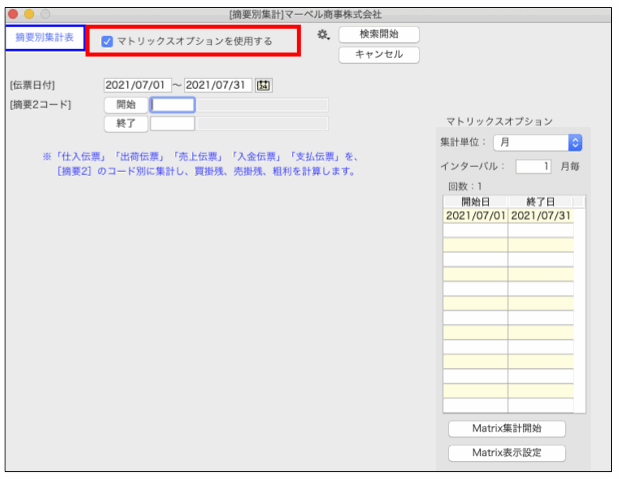Click the インターバル value field
Image resolution: width=619 pixels, height=479 pixels.
click(533, 166)
